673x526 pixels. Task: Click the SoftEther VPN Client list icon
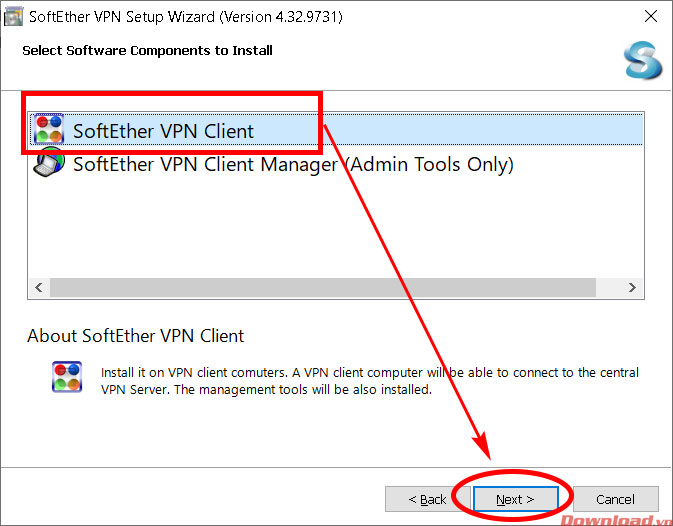(x=49, y=131)
